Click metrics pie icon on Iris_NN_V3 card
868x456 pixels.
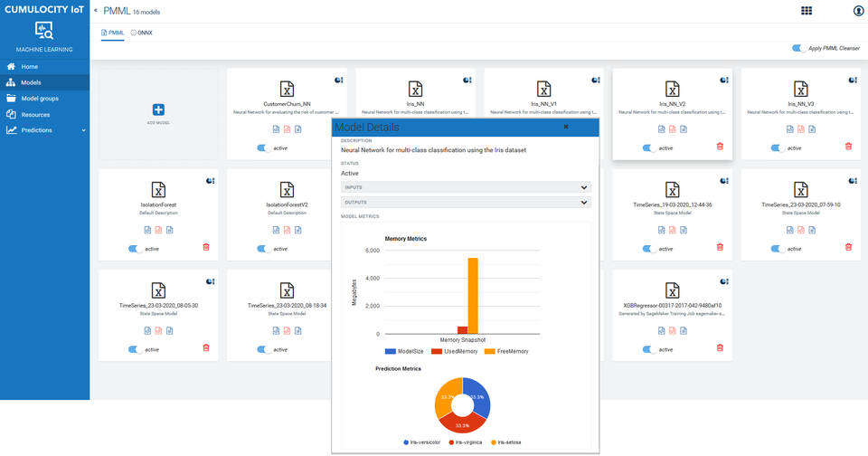click(853, 80)
